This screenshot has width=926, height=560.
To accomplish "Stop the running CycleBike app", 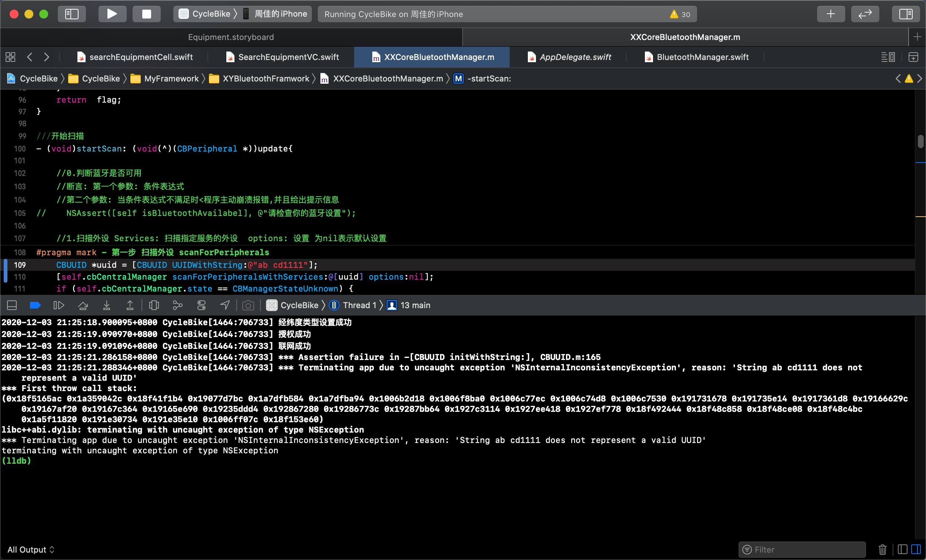I will [147, 14].
